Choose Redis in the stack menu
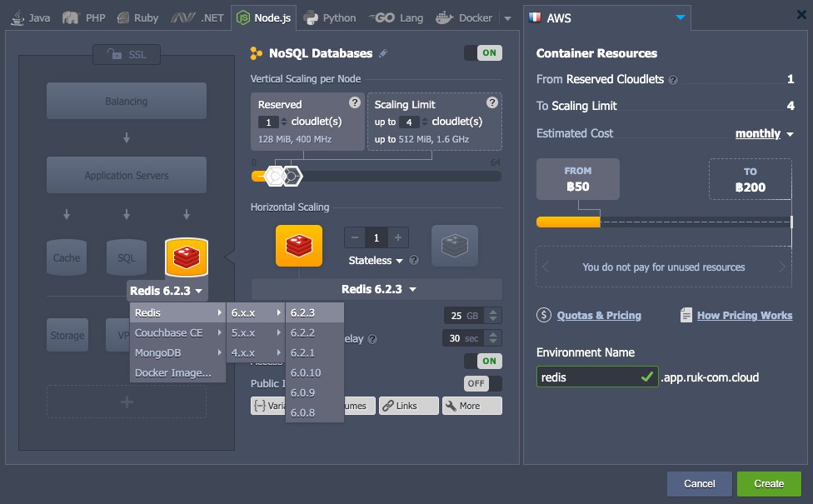The image size is (813, 504). [x=178, y=312]
